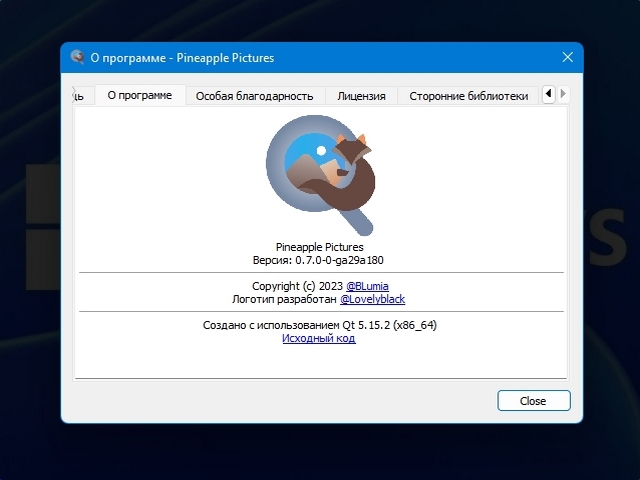Open the Лицензия tab
640x480 pixels.
coord(361,96)
